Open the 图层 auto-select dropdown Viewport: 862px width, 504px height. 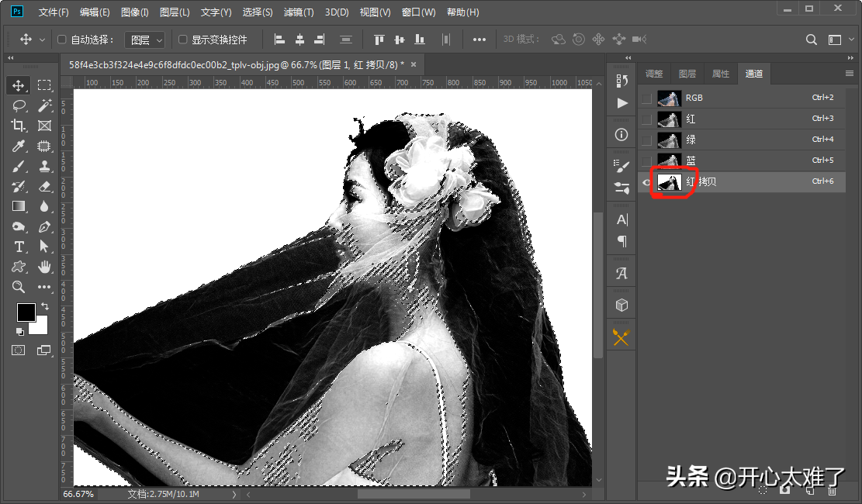(x=146, y=40)
